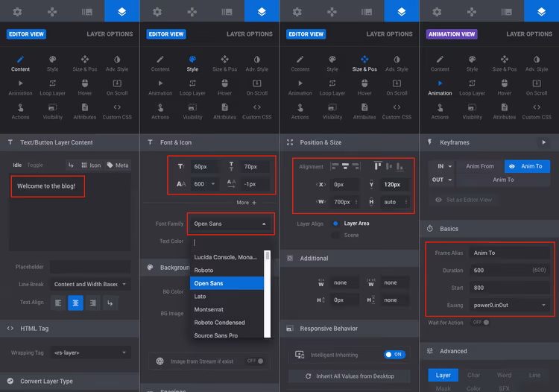The height and width of the screenshot is (392, 559).
Task: Expand More font options
Action: tap(247, 203)
